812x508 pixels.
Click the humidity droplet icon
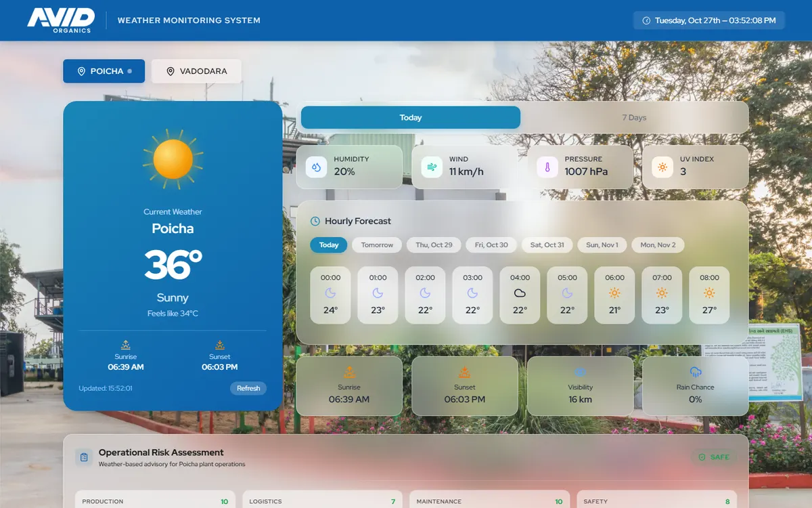pos(317,167)
